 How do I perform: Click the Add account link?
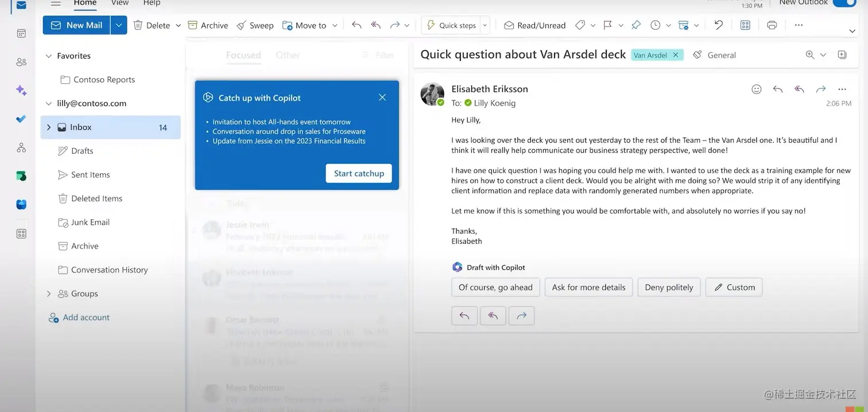click(x=79, y=317)
